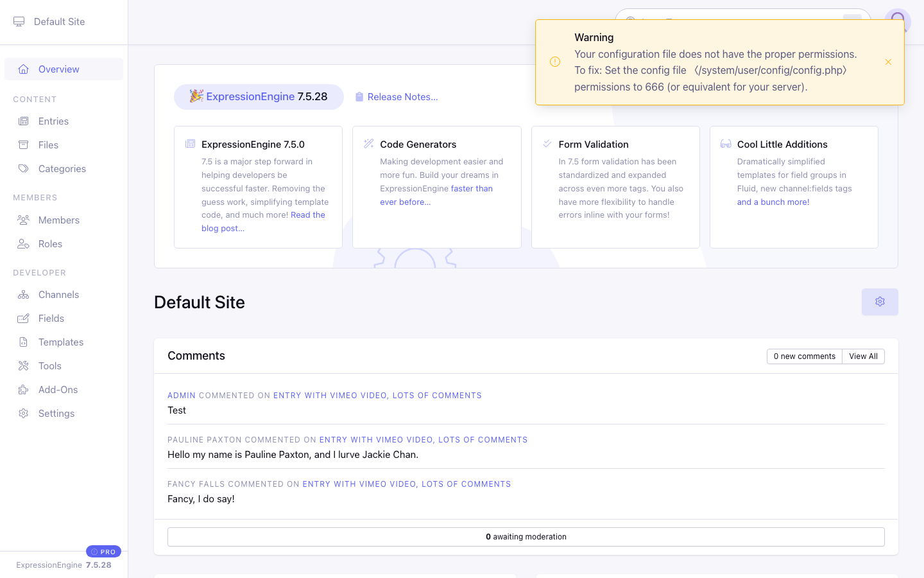Image resolution: width=924 pixels, height=578 pixels.
Task: Open the Categories section
Action: [x=64, y=169]
